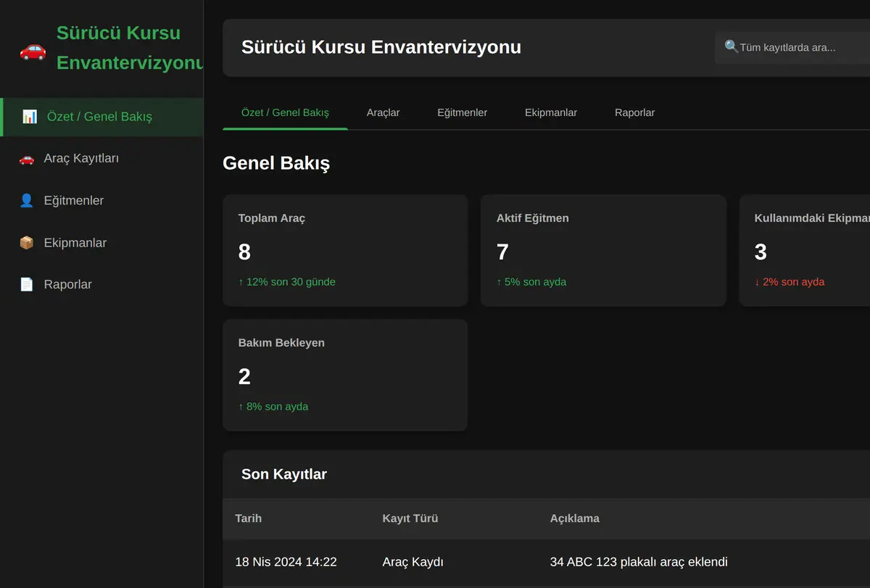Click the Bakım Bekleyen card label
Screen dimensions: 870x588
click(x=281, y=343)
